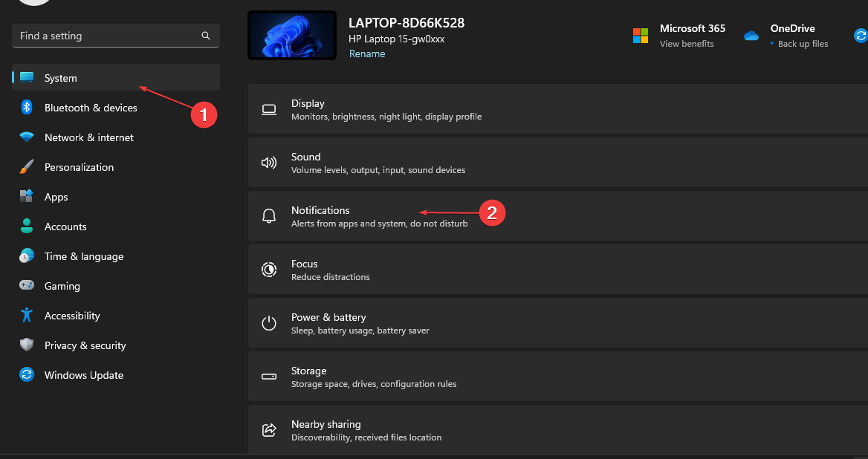Open Sound settings via the speaker icon
868x459 pixels.
point(269,163)
